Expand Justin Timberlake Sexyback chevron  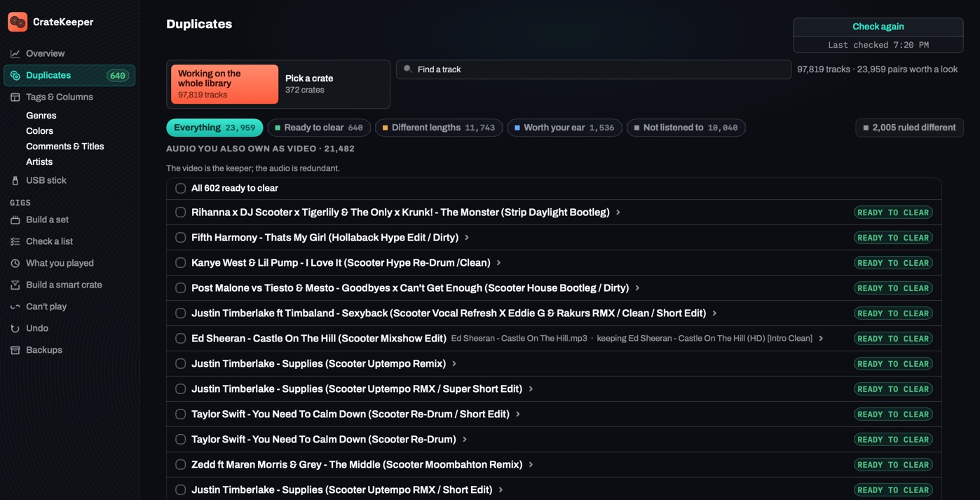click(714, 313)
